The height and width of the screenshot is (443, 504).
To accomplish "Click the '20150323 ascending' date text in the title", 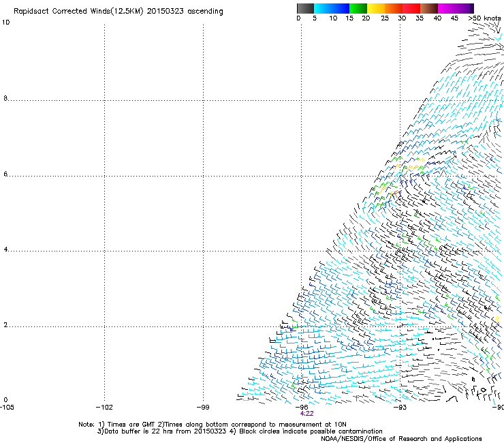I will (x=185, y=12).
